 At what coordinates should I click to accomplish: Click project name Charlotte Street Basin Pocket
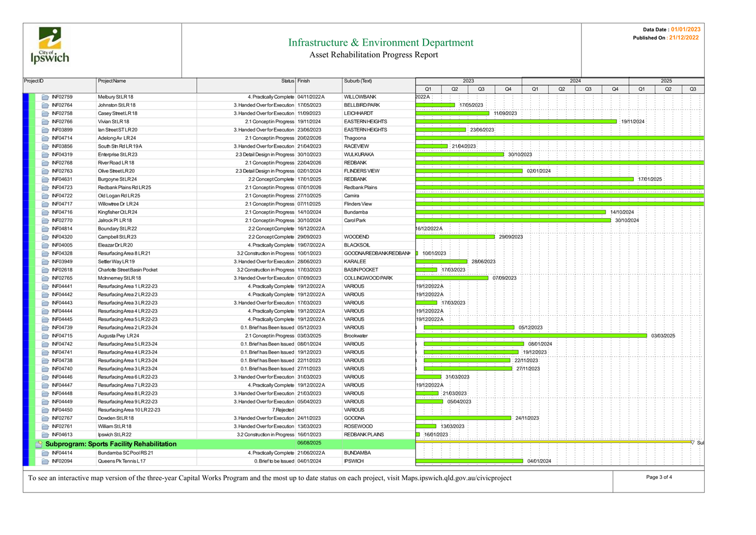tap(128, 270)
